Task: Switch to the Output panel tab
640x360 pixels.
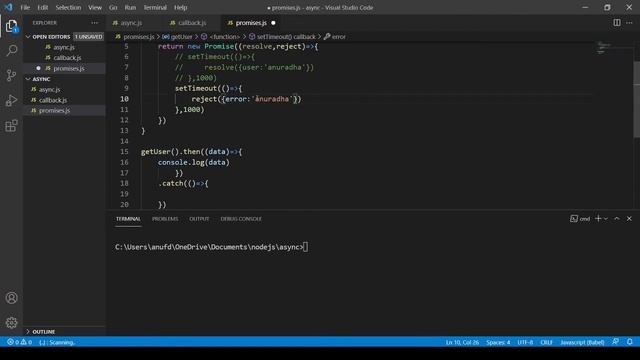Action: click(x=199, y=219)
